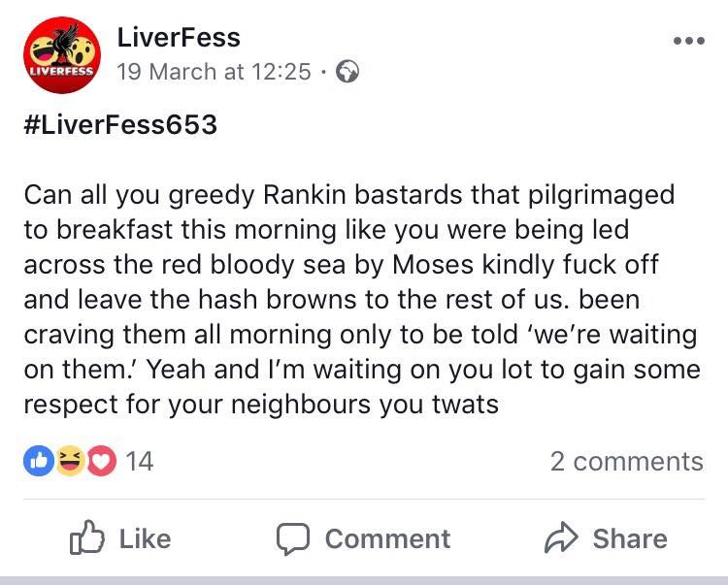Click the speech bubble Comment icon
728x585 pixels.
pyautogui.click(x=293, y=539)
